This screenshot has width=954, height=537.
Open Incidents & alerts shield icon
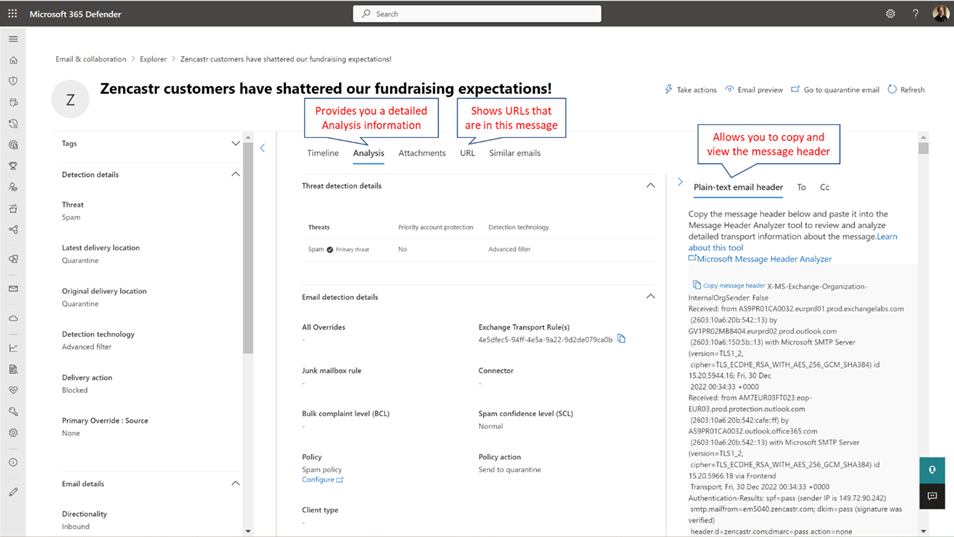(13, 81)
